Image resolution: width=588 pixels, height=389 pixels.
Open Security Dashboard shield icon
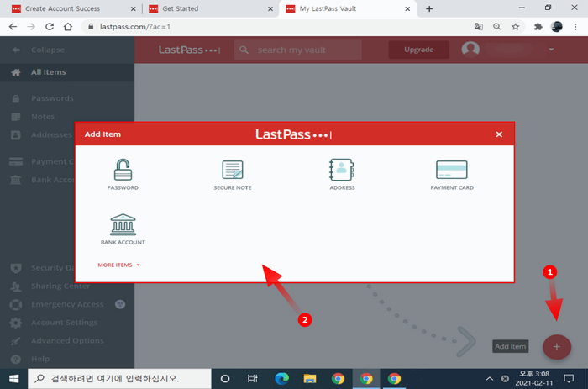click(x=16, y=268)
